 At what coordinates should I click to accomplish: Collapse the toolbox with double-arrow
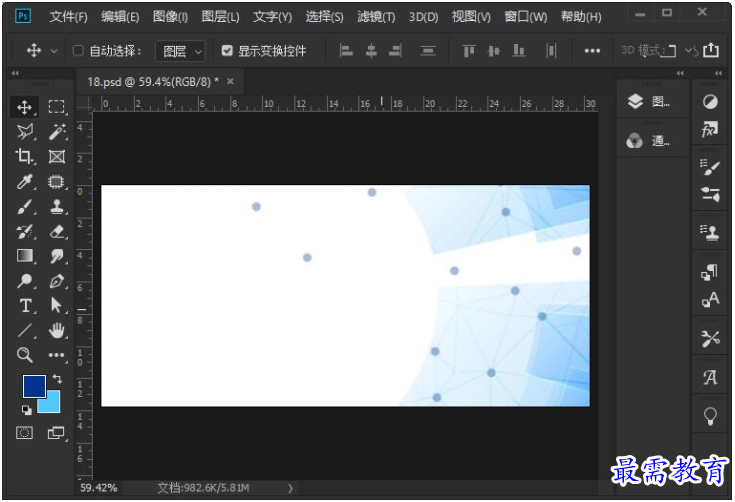pyautogui.click(x=15, y=73)
